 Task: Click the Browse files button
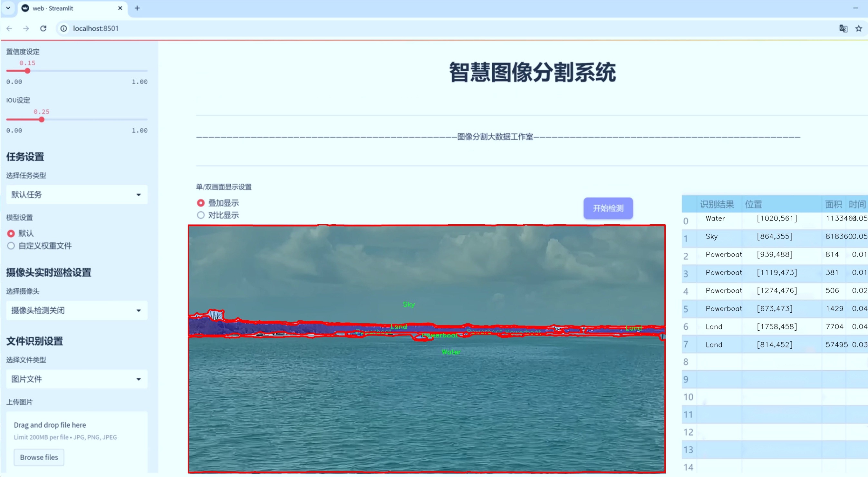point(39,457)
